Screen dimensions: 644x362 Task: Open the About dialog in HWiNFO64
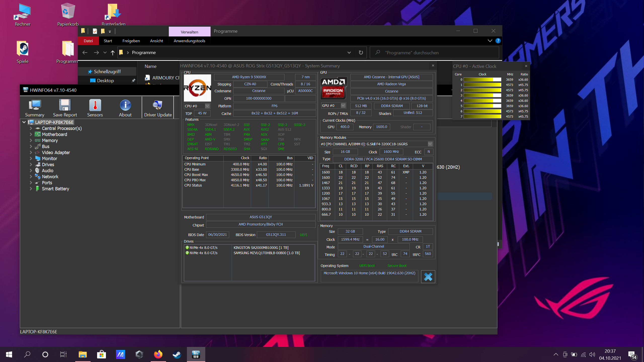[x=125, y=108]
